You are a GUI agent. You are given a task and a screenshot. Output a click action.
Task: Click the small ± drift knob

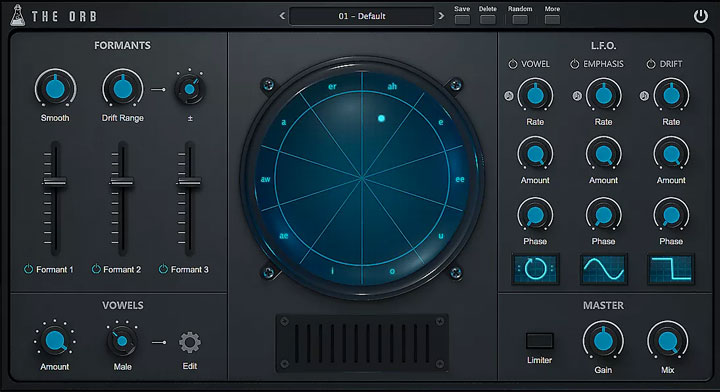coord(190,89)
